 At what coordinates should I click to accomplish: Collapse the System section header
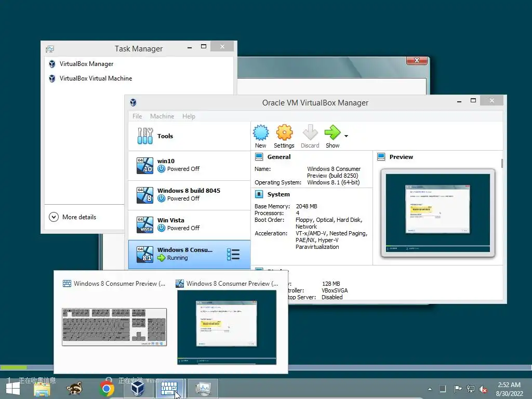coord(278,194)
